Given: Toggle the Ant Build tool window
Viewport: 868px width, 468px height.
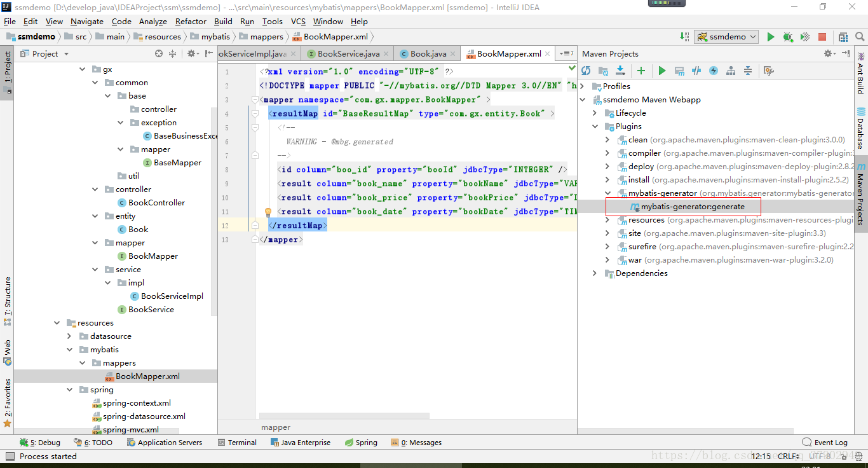Looking at the screenshot, I should pyautogui.click(x=861, y=72).
